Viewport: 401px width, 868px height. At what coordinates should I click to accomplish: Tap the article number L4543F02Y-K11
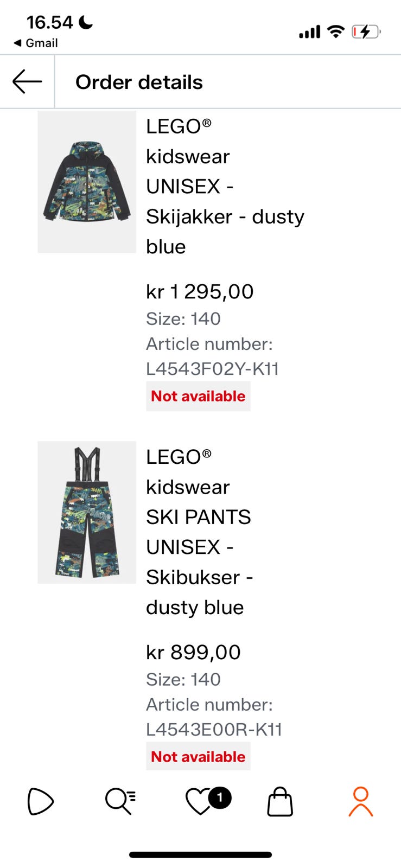(x=212, y=369)
